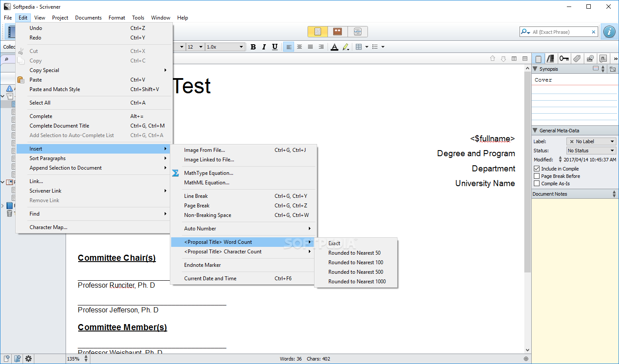
Task: Open the Snapshots inspector pane (camera icon)
Action: [x=590, y=59]
